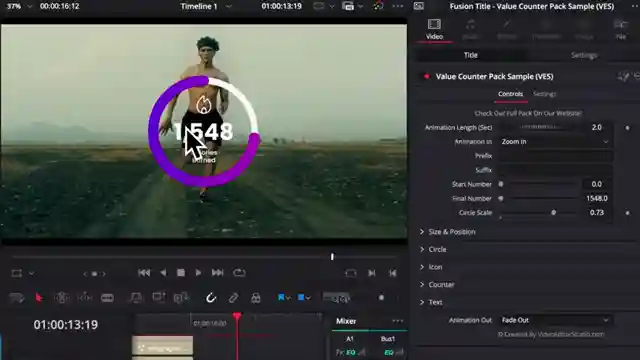Click the viewer timecode 01:00:13:19 field

point(282,6)
